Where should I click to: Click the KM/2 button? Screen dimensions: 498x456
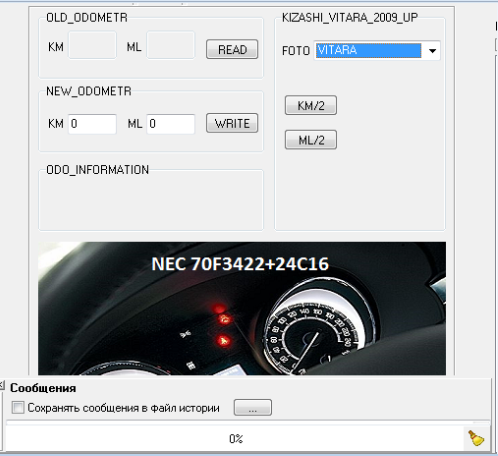point(311,105)
